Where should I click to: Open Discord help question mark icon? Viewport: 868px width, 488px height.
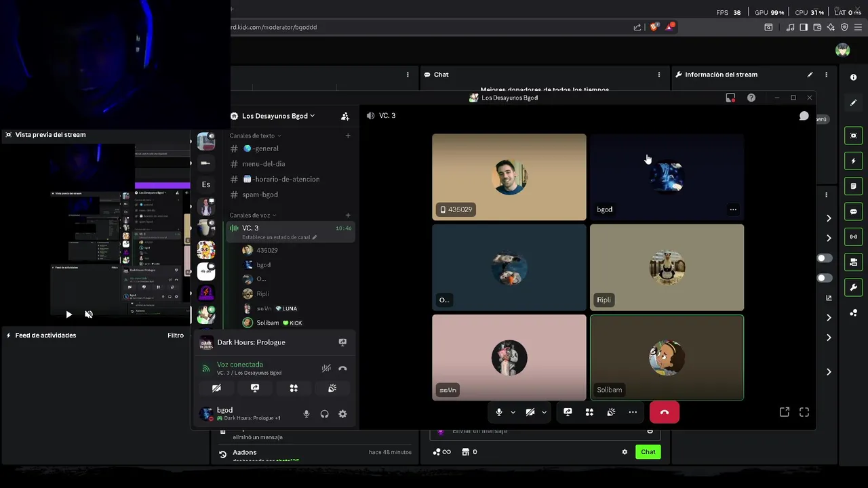(751, 98)
